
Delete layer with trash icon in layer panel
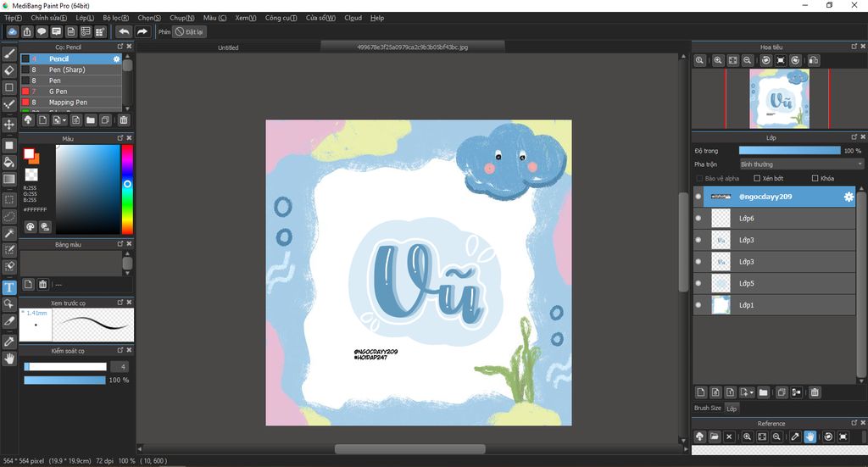(815, 392)
